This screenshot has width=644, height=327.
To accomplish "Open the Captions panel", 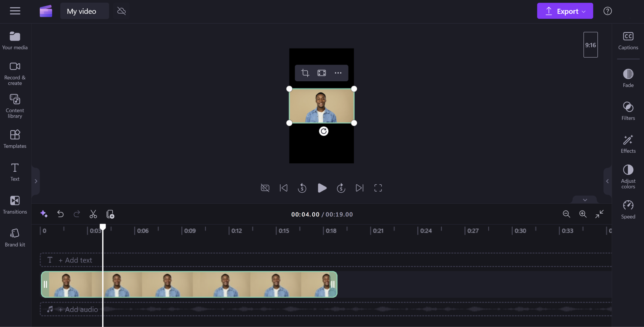I will [x=628, y=41].
